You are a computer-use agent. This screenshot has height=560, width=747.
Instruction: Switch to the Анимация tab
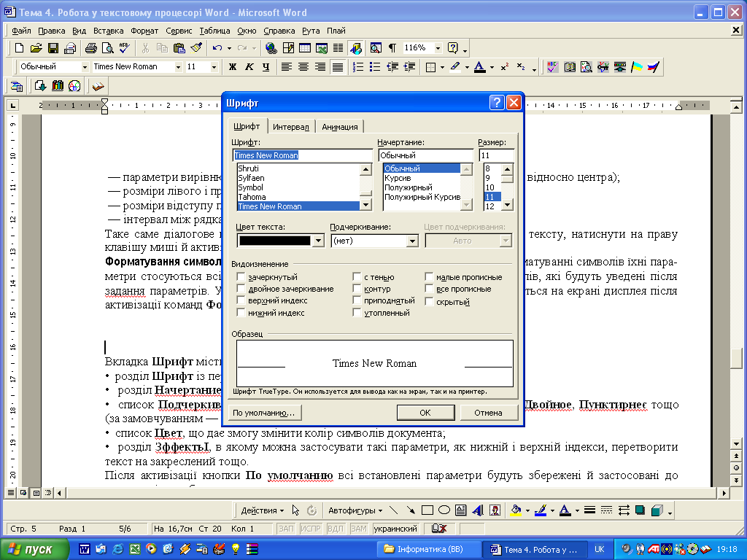pyautogui.click(x=340, y=127)
